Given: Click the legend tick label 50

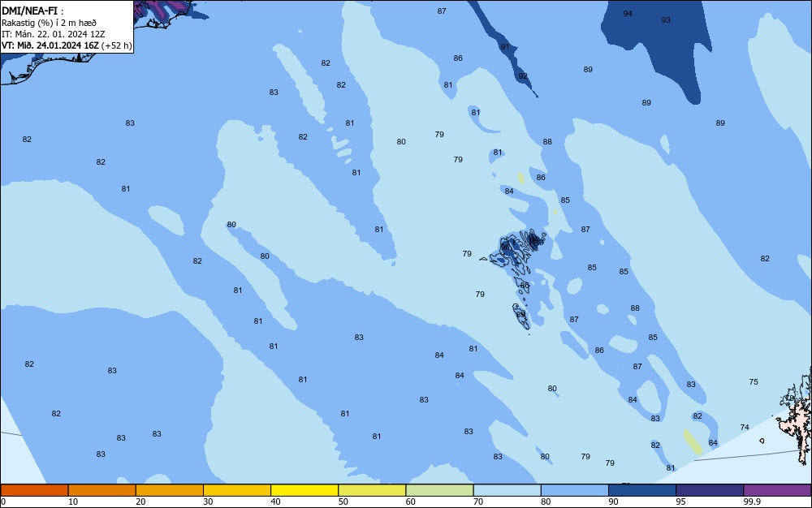Looking at the screenshot, I should (x=343, y=502).
